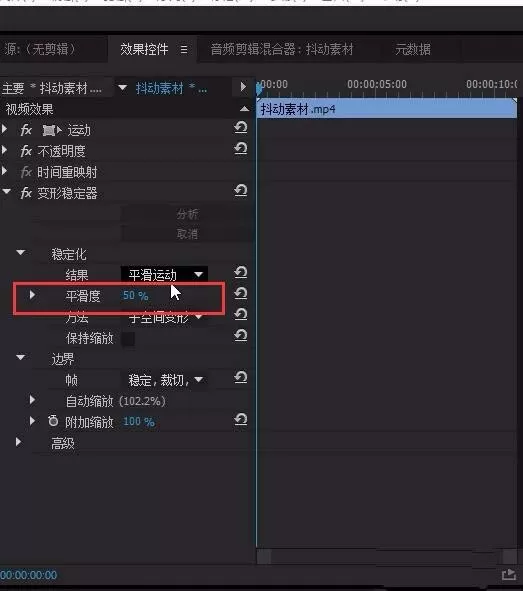Reset the 变形稳定器 effect
This screenshot has width=523, height=591.
tap(241, 191)
